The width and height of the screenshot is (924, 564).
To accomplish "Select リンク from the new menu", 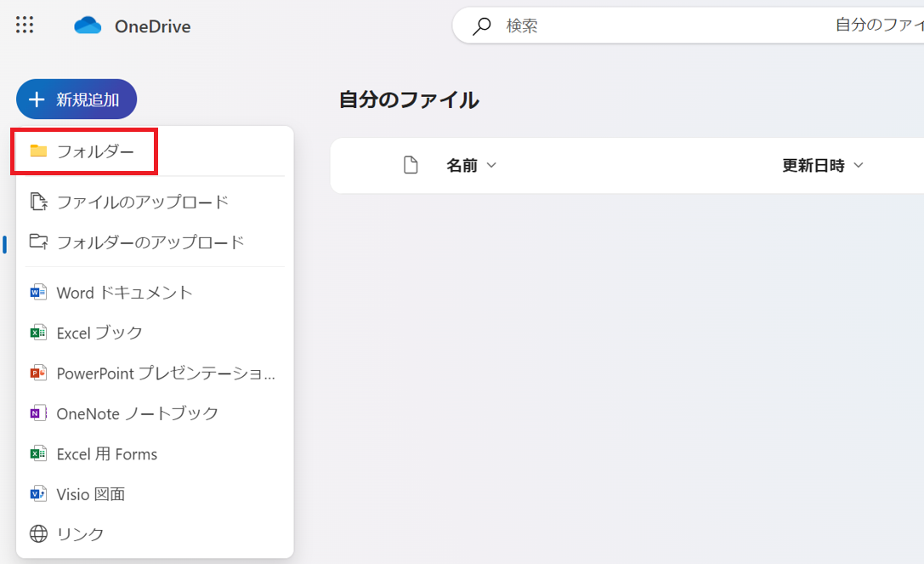I will coord(155,534).
